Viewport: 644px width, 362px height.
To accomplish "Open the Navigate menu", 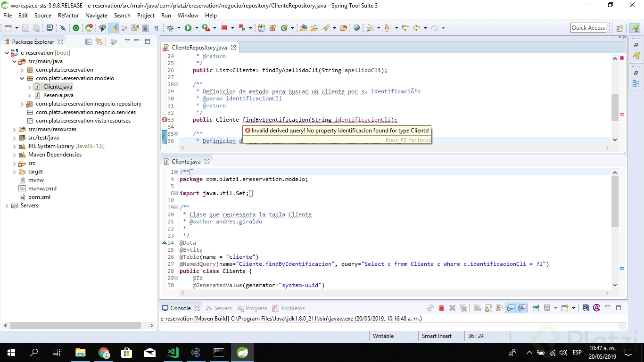I will tap(96, 16).
